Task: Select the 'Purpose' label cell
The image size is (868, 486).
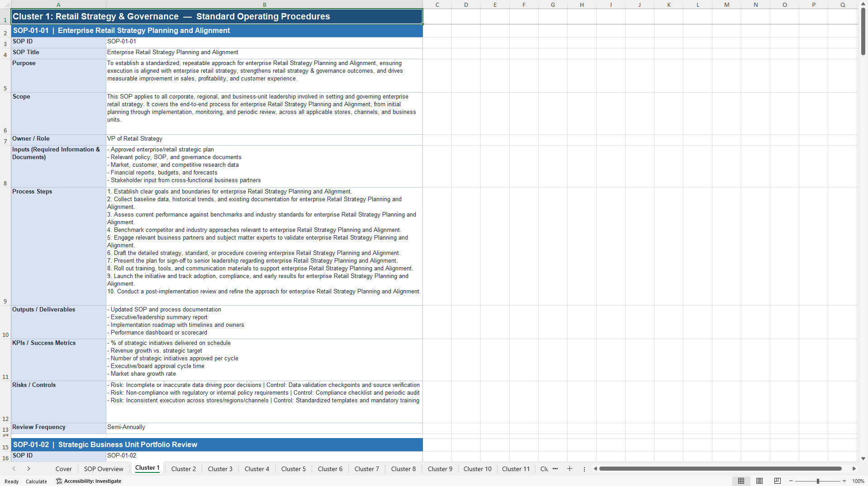Action: pos(58,75)
